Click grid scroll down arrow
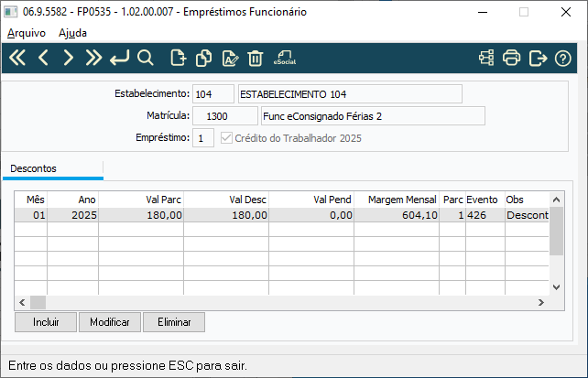The image size is (588, 378). pyautogui.click(x=557, y=287)
